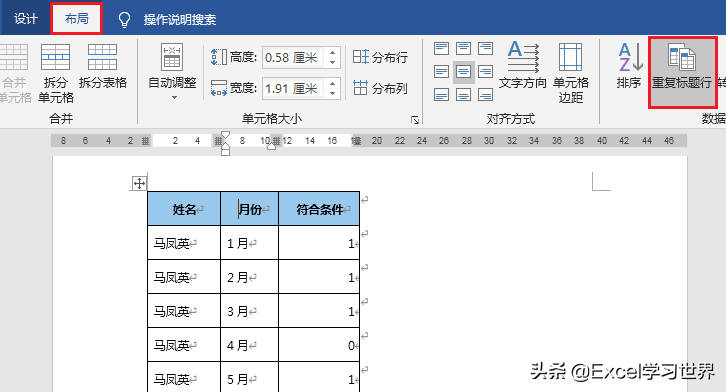Open the 布局 ribbon tab
The image size is (726, 392).
click(x=76, y=19)
